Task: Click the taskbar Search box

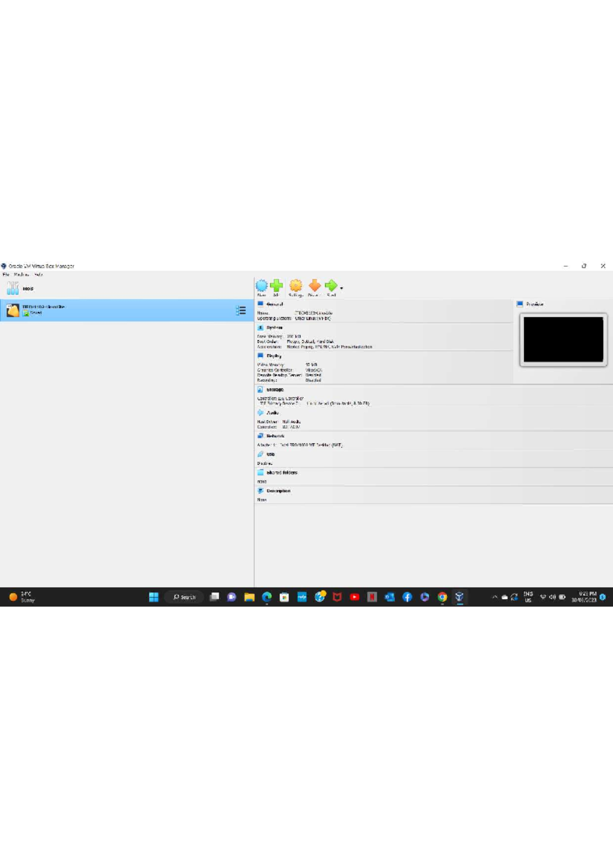Action: click(x=184, y=597)
